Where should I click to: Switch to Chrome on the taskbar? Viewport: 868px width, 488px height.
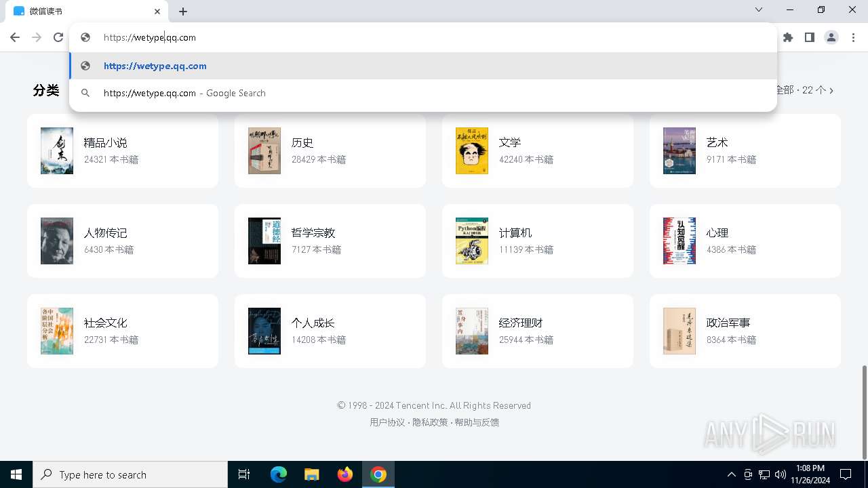coord(378,474)
